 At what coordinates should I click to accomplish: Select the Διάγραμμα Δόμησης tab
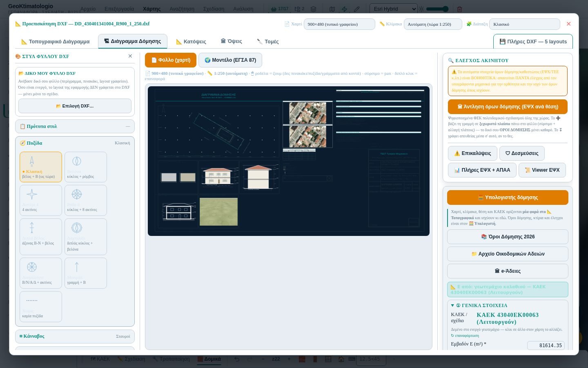click(133, 41)
